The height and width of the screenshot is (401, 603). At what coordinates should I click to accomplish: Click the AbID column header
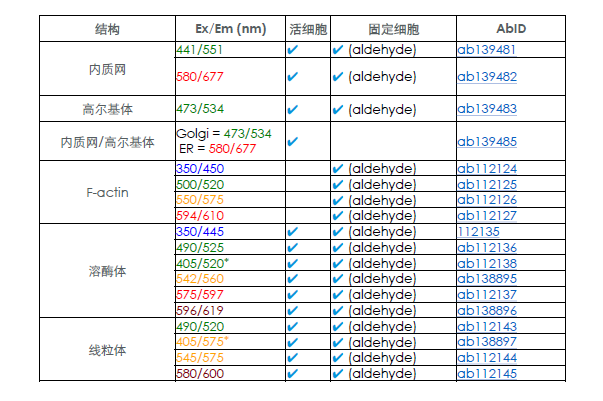(511, 28)
